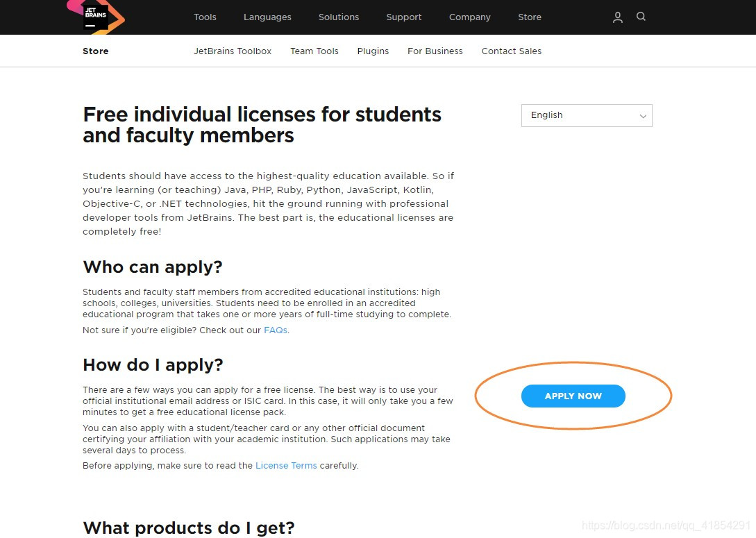This screenshot has width=756, height=538.
Task: Open the Languages menu
Action: (267, 17)
